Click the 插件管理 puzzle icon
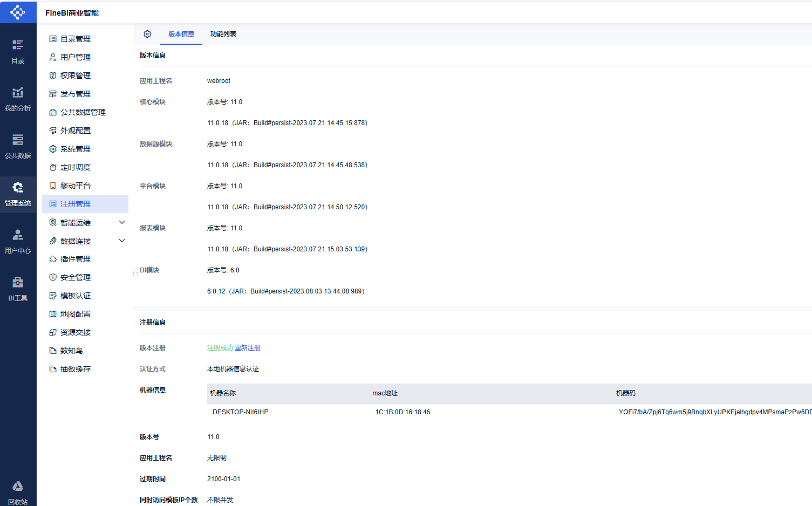Screen dimensions: 812x506 click(x=53, y=259)
